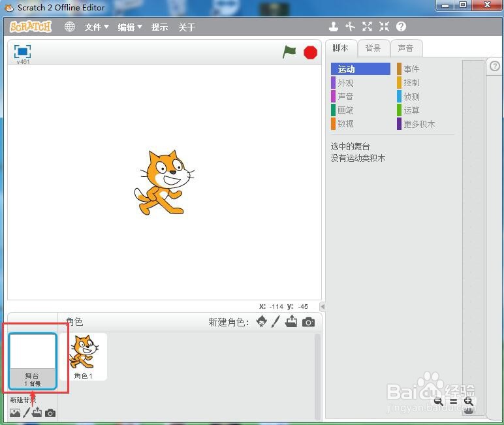Viewport: 504px width, 425px height.
Task: Switch to the 脚本 tab
Action: (x=341, y=48)
